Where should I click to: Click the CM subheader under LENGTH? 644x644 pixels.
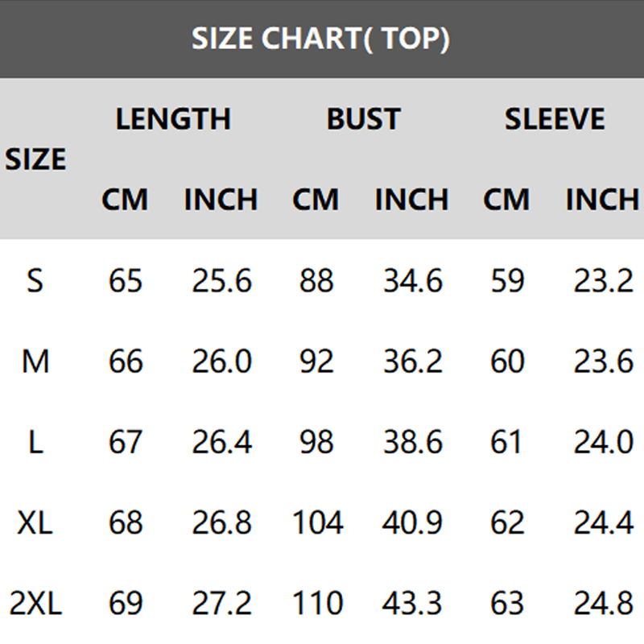pyautogui.click(x=125, y=200)
